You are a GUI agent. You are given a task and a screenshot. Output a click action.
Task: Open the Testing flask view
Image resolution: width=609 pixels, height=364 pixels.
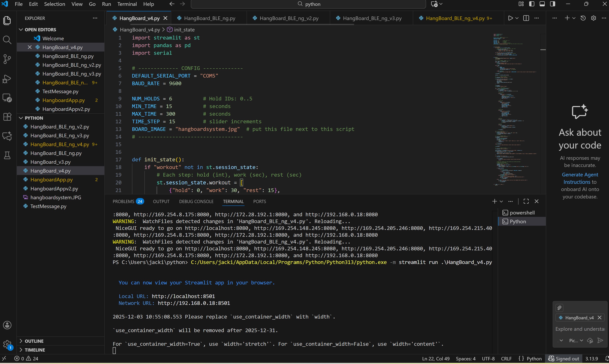click(x=7, y=155)
